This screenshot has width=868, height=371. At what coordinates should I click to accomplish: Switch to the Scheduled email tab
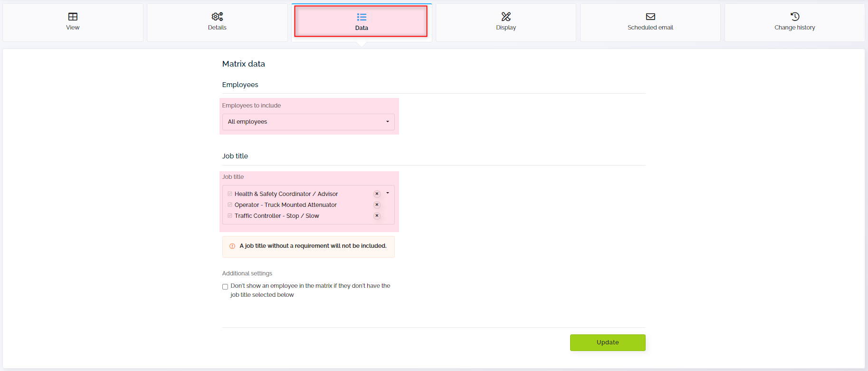click(x=650, y=22)
